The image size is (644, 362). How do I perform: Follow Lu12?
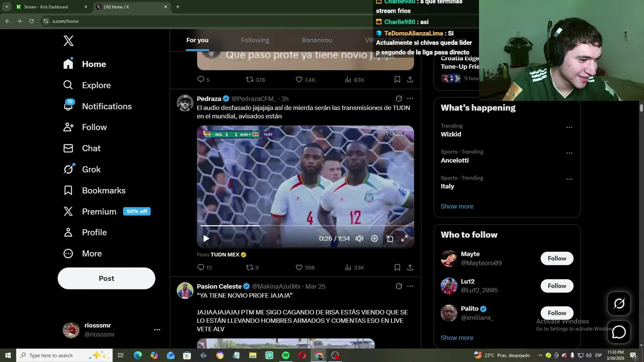[557, 286]
